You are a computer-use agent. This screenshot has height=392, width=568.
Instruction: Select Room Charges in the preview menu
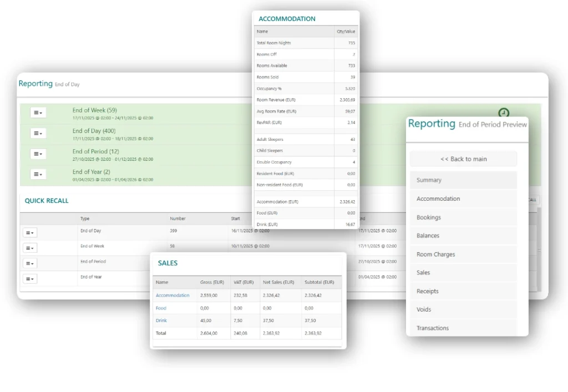click(463, 254)
